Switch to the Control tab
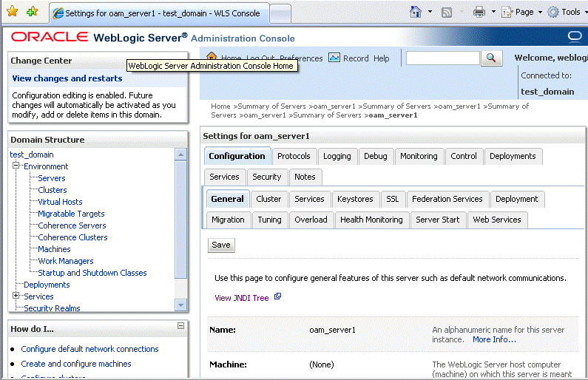Screen dimensions: 588x380 (464, 156)
